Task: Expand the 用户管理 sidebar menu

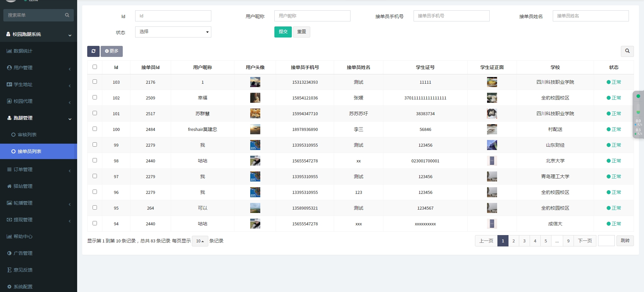Action: click(x=23, y=68)
